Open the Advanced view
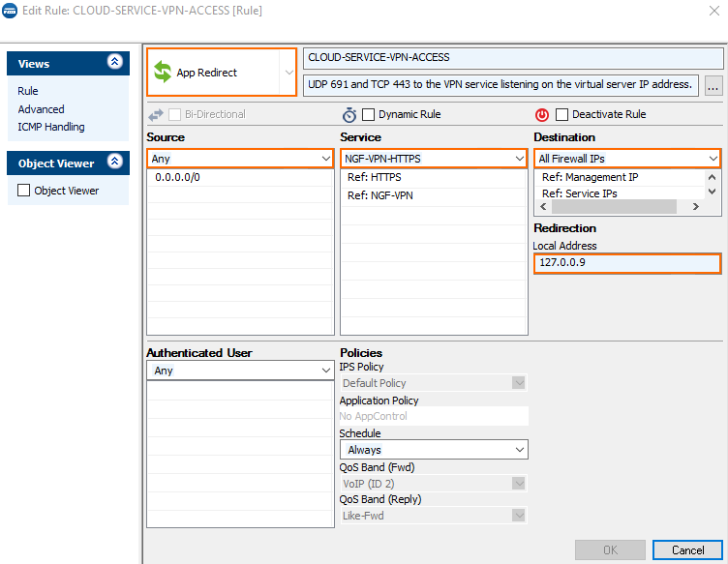This screenshot has width=728, height=564. tap(42, 109)
